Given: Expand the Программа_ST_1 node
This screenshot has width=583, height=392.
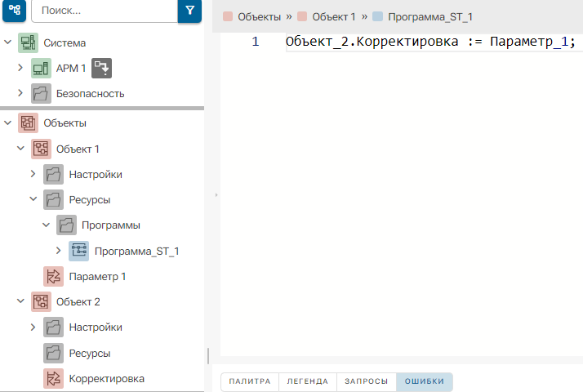Looking at the screenshot, I should [58, 251].
